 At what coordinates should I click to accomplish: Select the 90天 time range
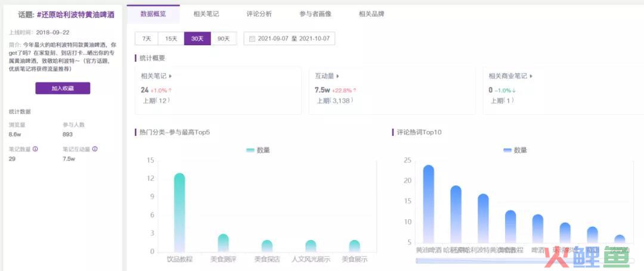click(x=224, y=39)
